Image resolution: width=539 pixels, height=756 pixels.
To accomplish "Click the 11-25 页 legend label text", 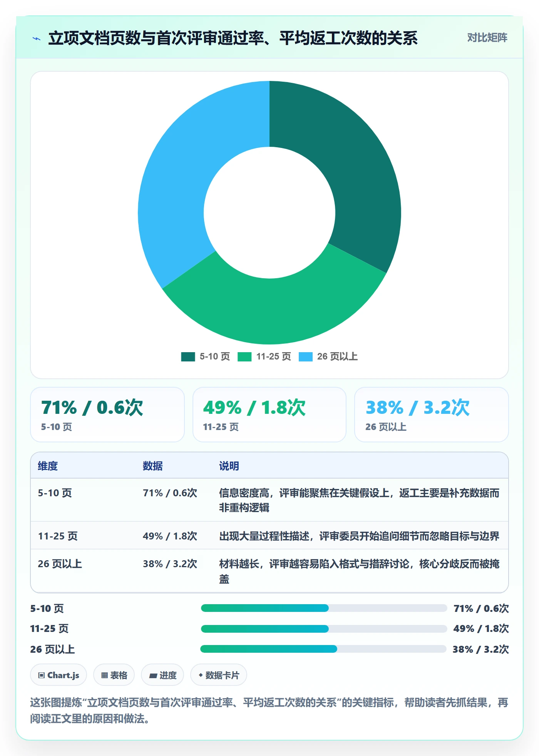I will coord(274,357).
